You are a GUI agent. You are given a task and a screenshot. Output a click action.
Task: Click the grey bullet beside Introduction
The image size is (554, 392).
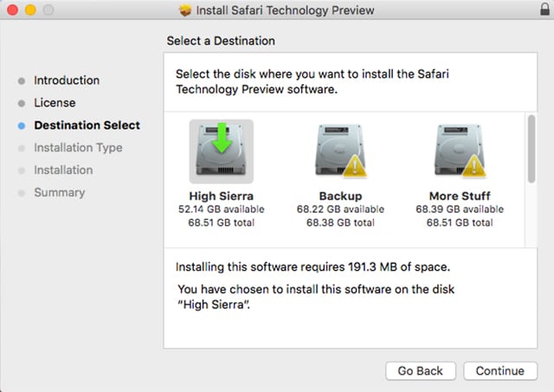pyautogui.click(x=22, y=80)
